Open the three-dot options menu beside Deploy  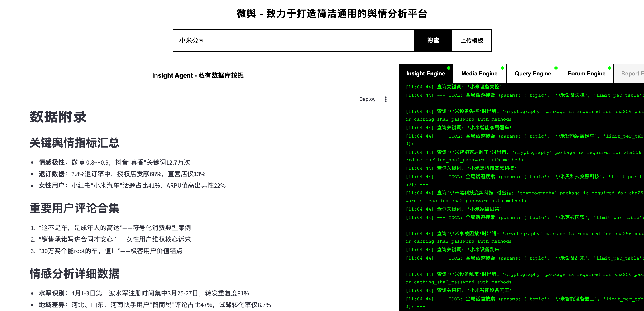(386, 99)
